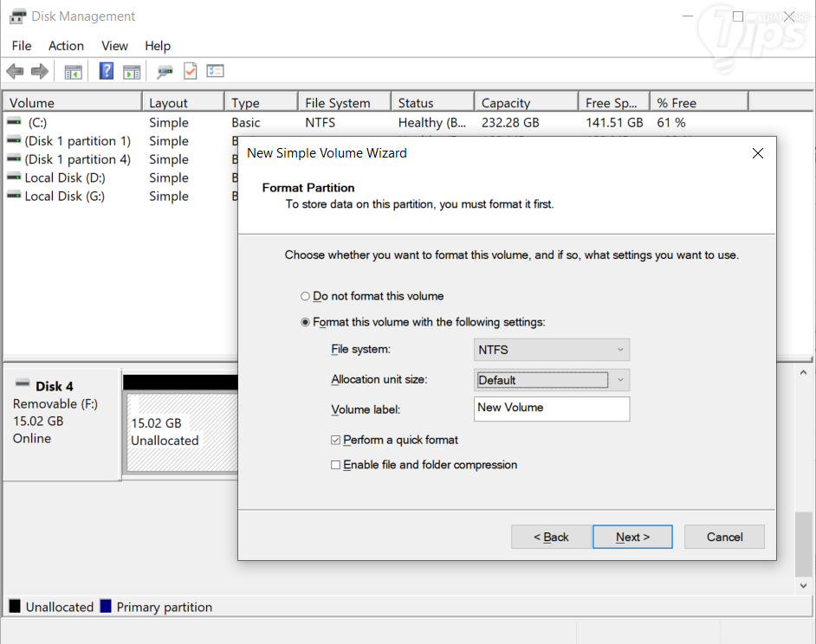Click the '141.51 GB' free space cell

614,123
